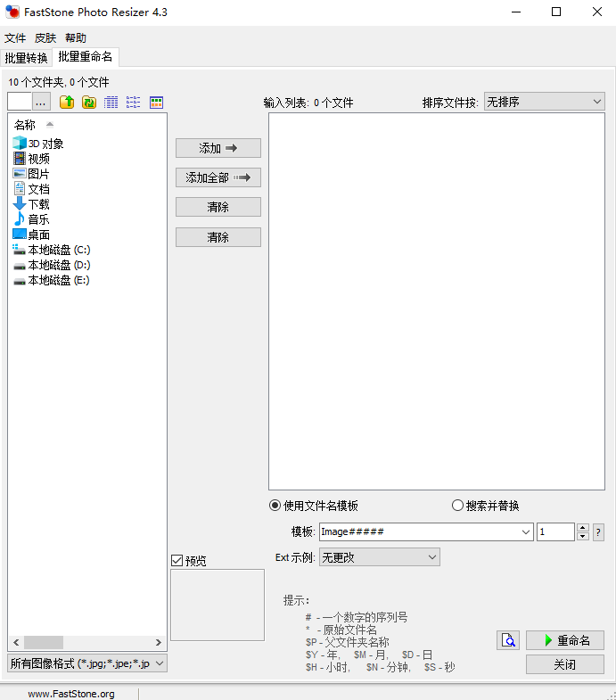This screenshot has width=616, height=700.
Task: Toggle the 预览 checkbox
Action: [x=177, y=561]
